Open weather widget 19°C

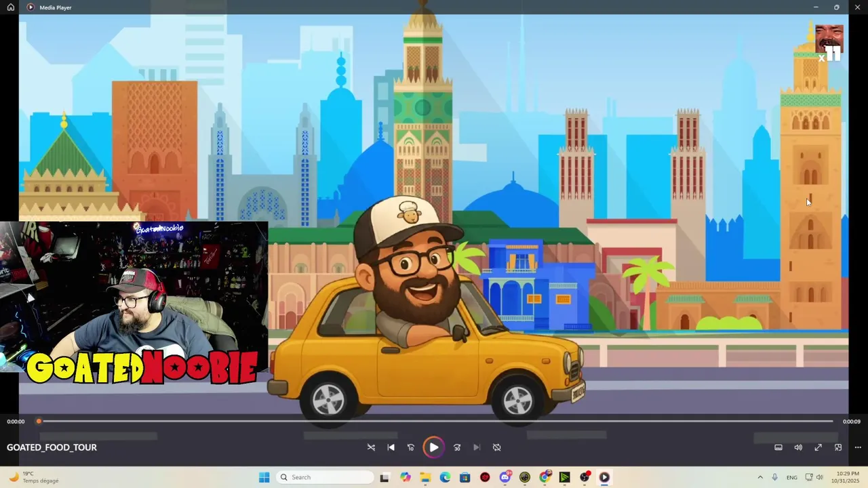tap(34, 477)
